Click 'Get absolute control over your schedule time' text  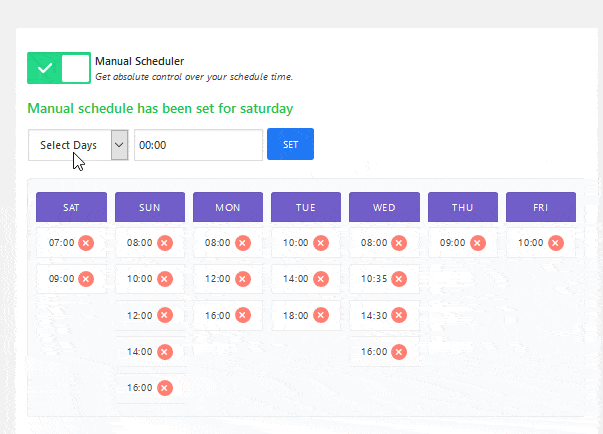click(x=194, y=77)
